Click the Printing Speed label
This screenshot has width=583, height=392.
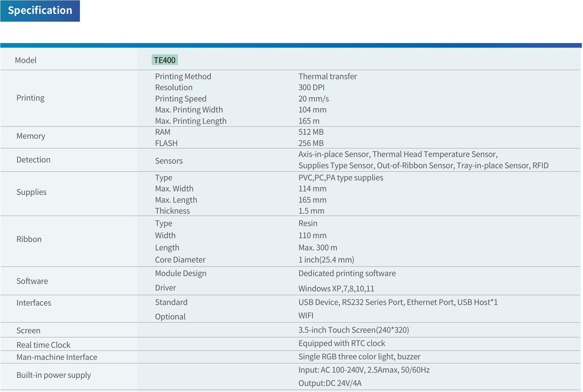(x=181, y=98)
